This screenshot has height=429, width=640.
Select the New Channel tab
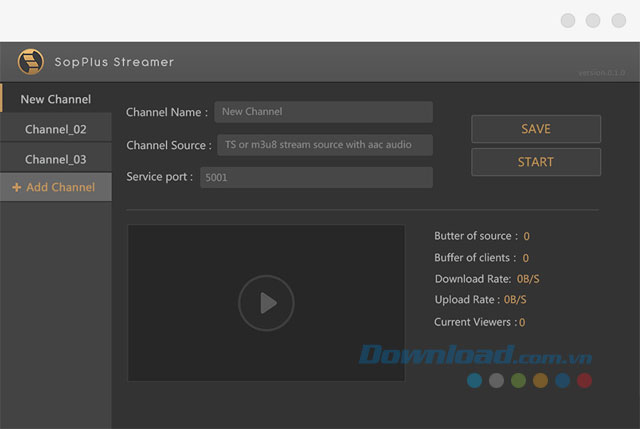coord(56,99)
